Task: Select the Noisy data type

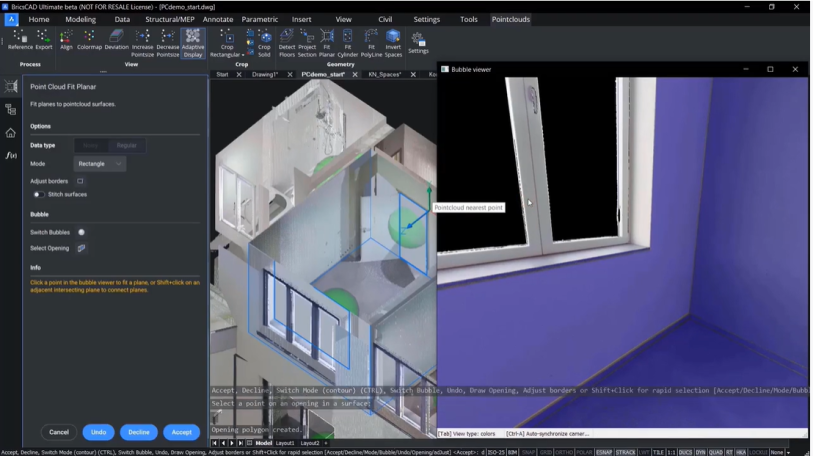Action: [91, 146]
